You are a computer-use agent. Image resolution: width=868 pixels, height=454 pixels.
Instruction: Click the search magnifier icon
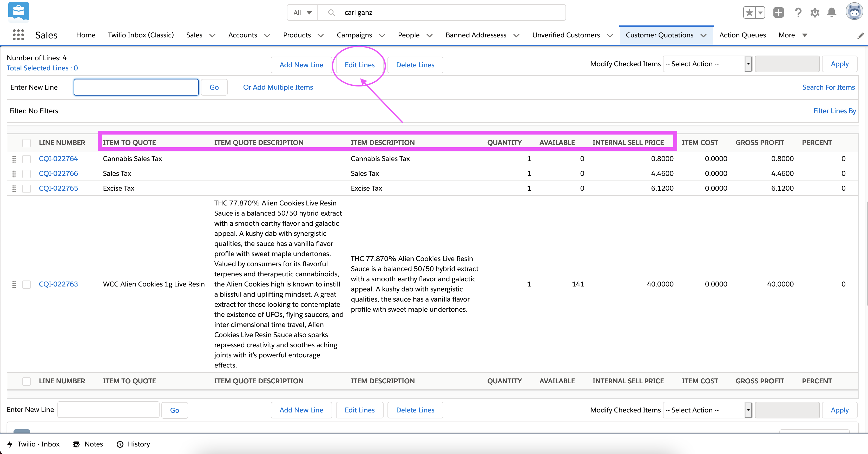pyautogui.click(x=331, y=13)
